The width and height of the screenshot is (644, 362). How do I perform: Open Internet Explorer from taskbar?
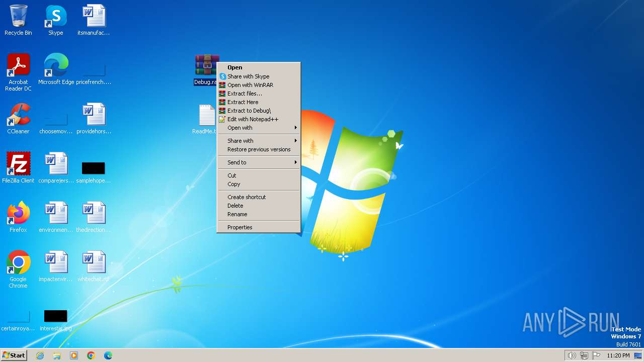click(x=40, y=355)
